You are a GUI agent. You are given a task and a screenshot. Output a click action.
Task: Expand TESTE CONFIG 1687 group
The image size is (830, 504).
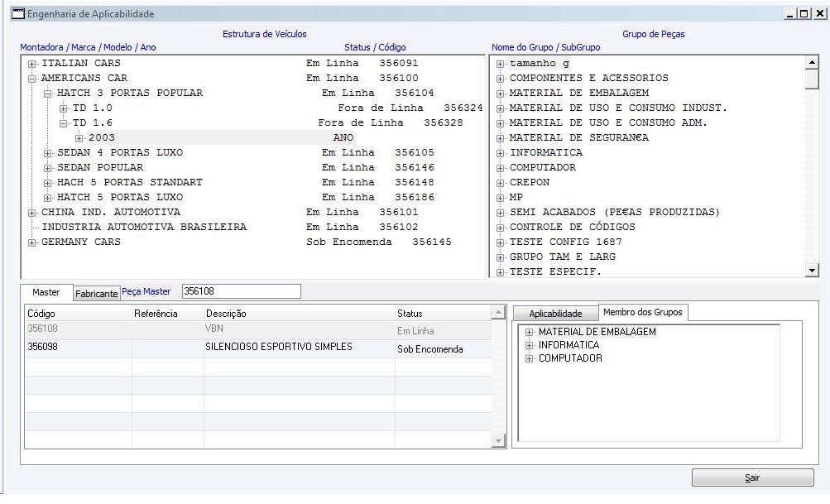(x=500, y=242)
